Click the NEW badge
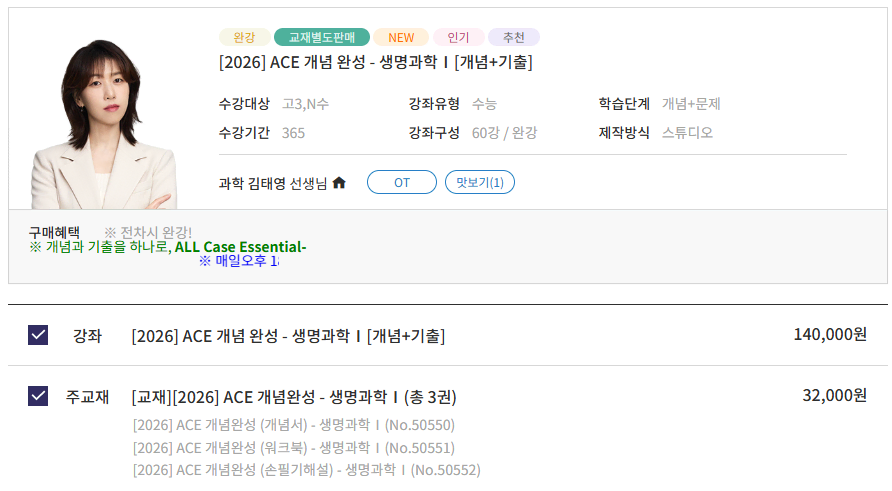 coord(401,38)
